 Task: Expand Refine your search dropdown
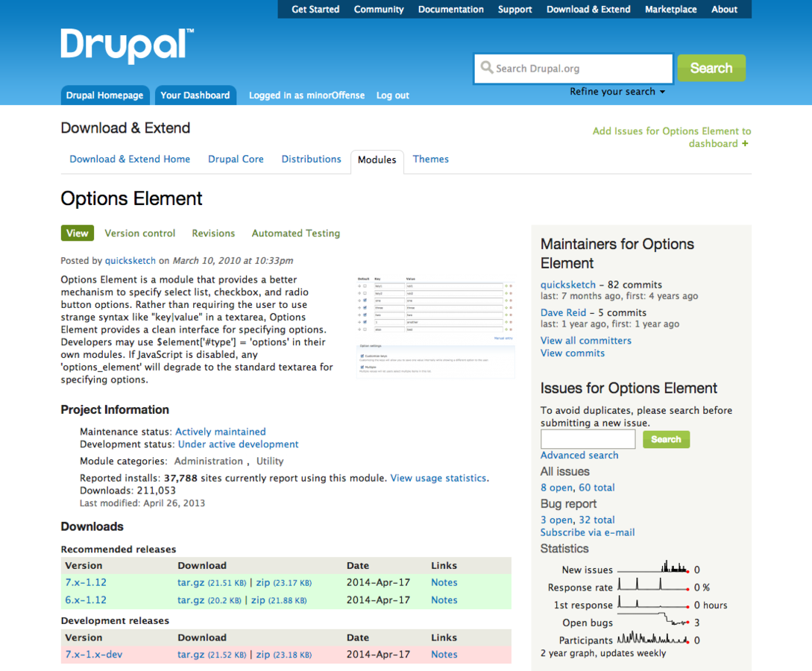tap(617, 92)
